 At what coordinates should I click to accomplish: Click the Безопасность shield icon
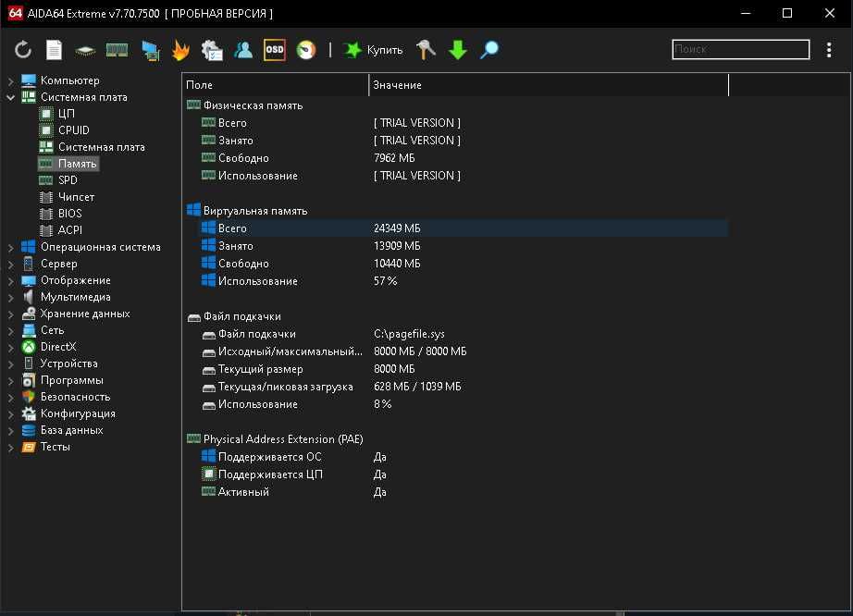click(29, 397)
